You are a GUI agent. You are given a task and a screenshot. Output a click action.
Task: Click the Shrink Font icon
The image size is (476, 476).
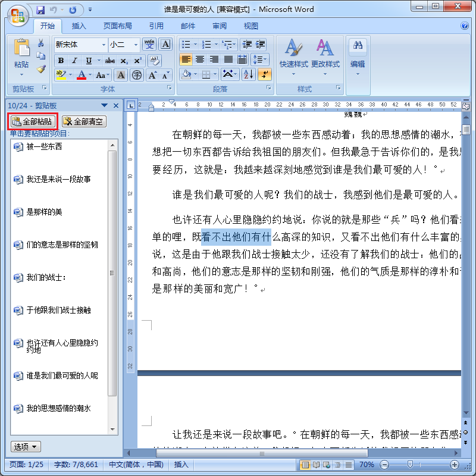[x=166, y=75]
